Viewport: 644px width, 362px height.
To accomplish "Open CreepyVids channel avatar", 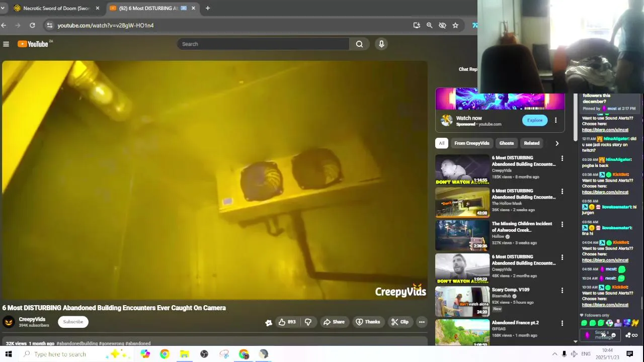I will point(9,322).
